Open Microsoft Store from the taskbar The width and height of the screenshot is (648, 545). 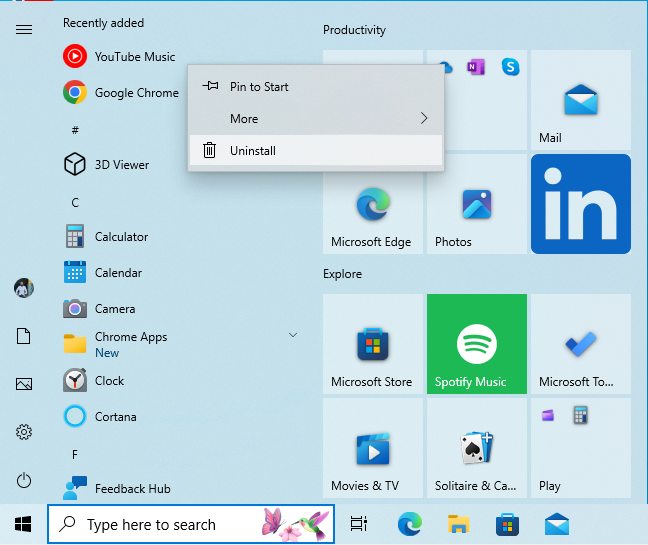507,524
